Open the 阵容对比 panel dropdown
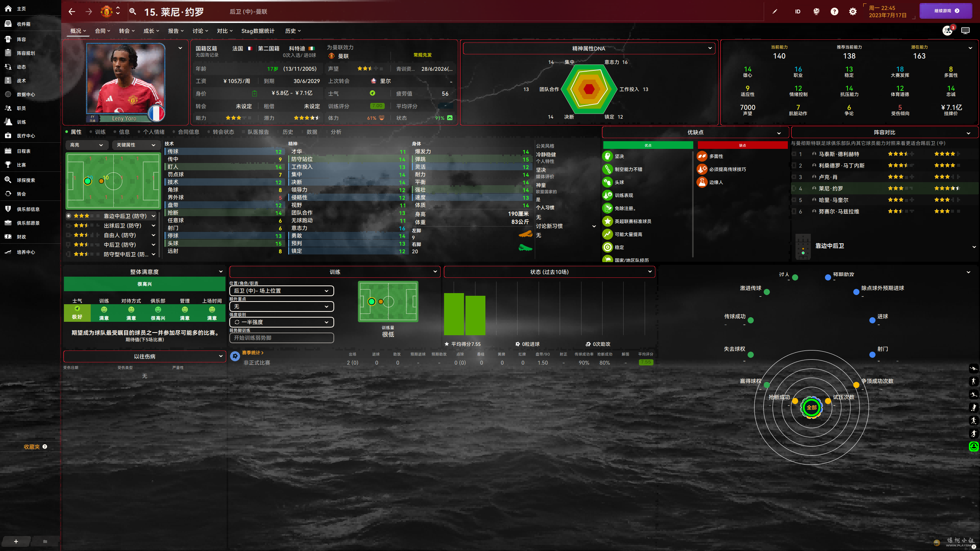 884,132
